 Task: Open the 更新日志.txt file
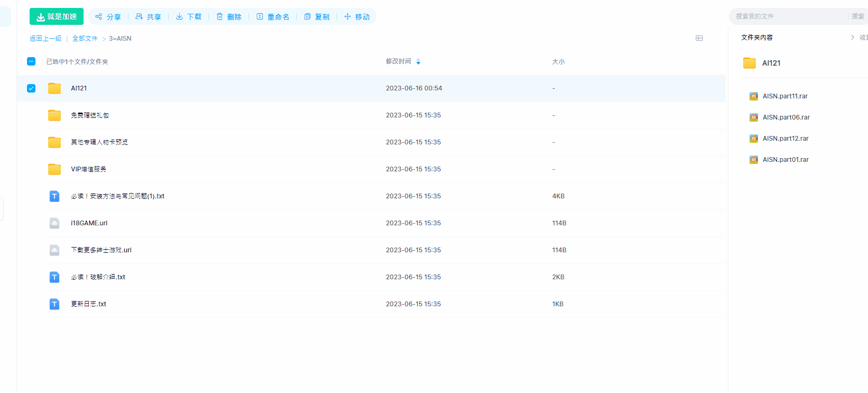click(88, 304)
